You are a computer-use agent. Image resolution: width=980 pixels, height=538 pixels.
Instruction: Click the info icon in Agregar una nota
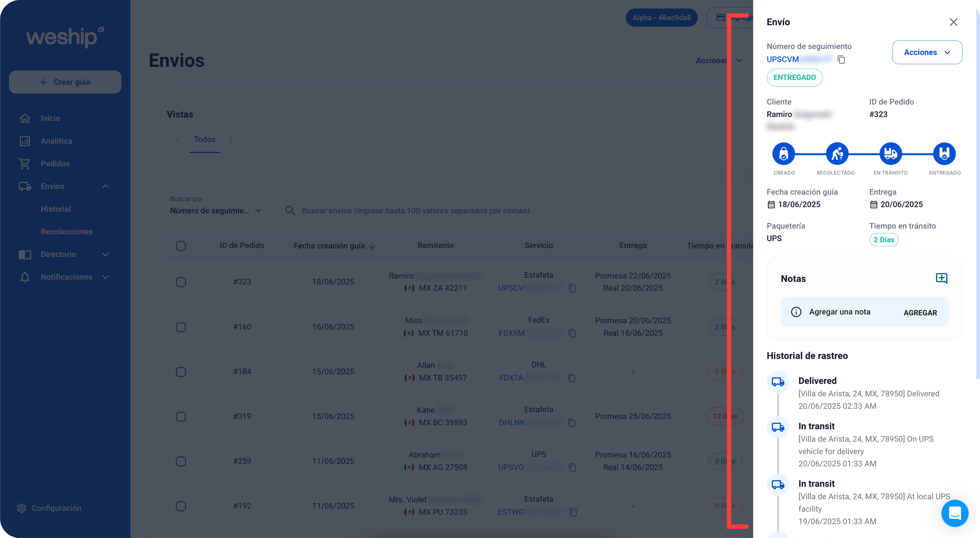(796, 312)
